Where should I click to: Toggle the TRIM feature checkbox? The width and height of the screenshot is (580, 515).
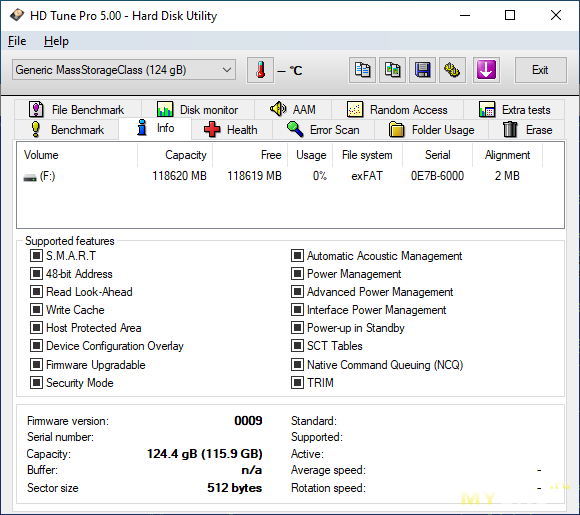(x=297, y=383)
